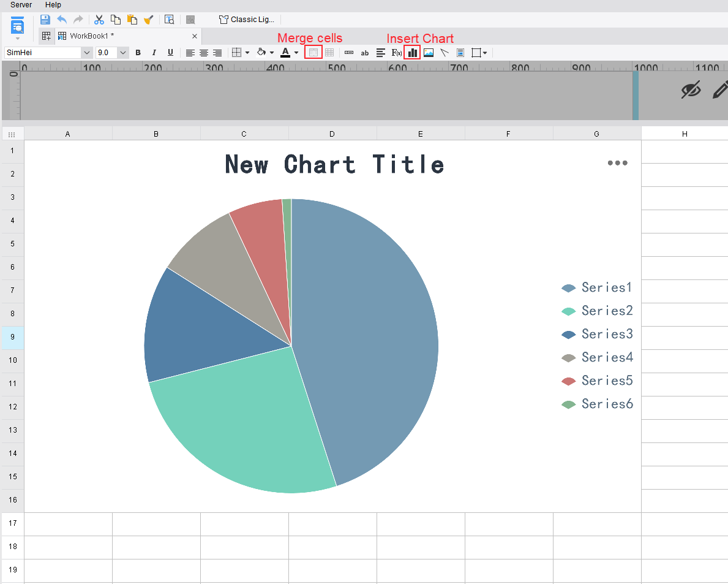Center align text
The height and width of the screenshot is (584, 728).
(x=204, y=53)
